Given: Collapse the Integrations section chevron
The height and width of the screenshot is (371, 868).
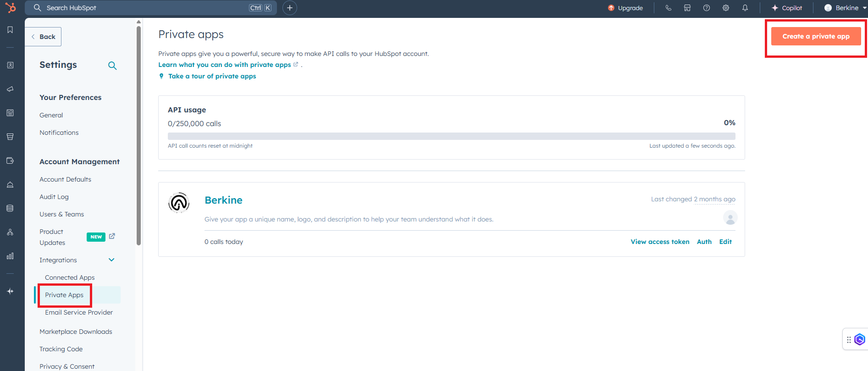Looking at the screenshot, I should [111, 260].
